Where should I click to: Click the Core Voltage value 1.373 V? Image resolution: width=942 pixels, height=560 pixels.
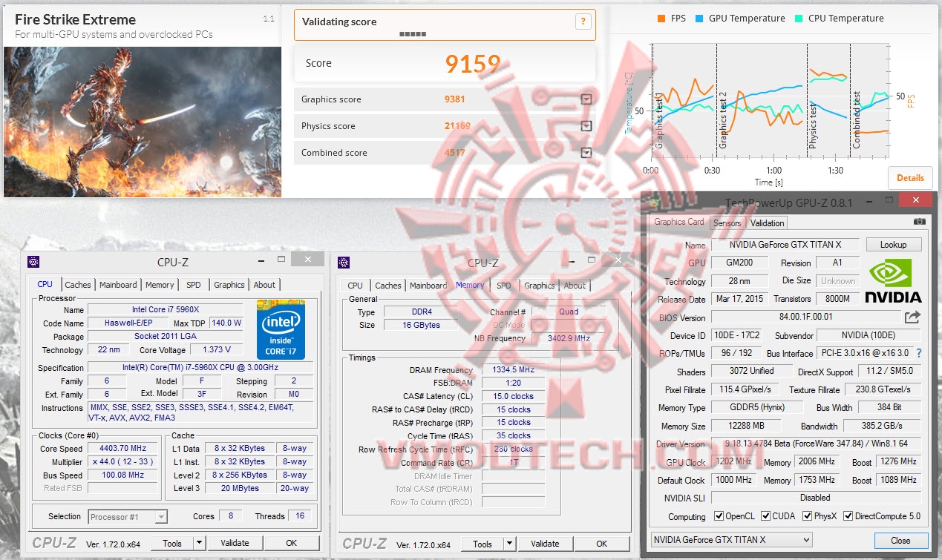coord(216,349)
